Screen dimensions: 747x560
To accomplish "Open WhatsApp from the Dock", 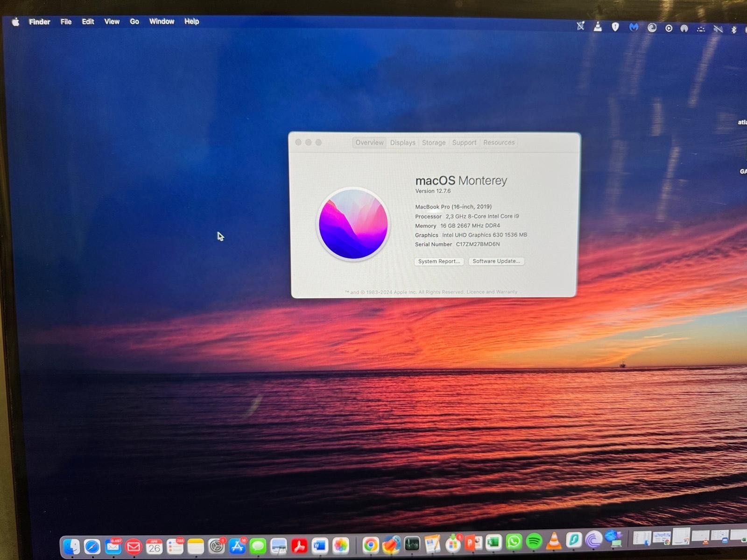I will pos(514,541).
